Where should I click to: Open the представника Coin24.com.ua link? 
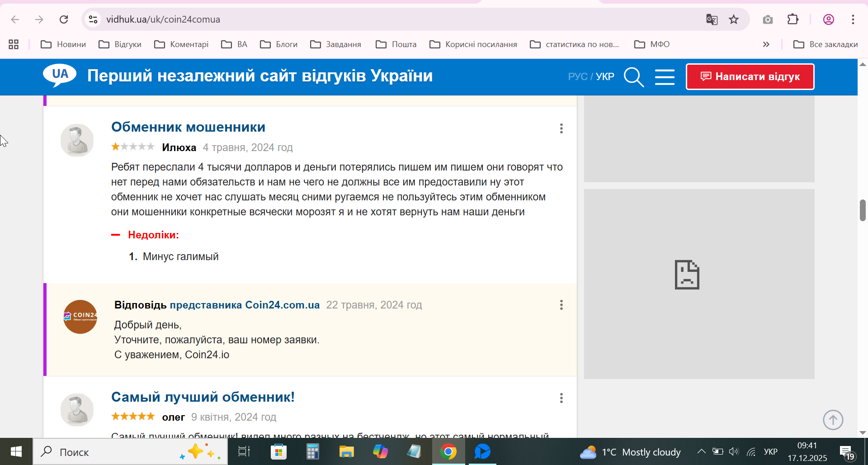click(245, 305)
